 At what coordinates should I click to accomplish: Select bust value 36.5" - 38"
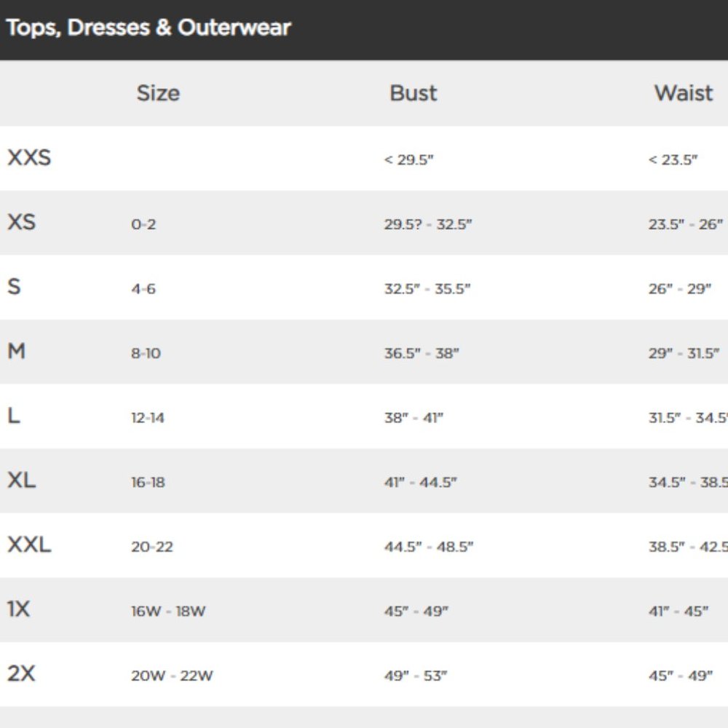coord(422,354)
